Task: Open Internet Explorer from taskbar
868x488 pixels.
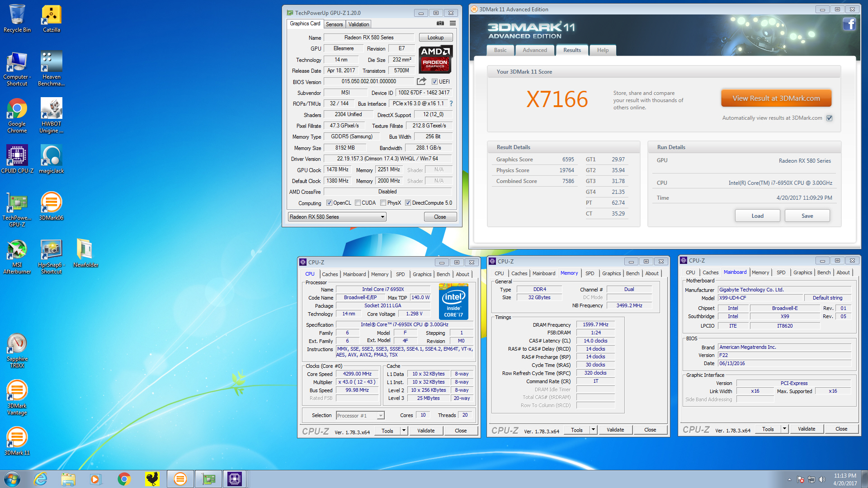Action: click(41, 479)
